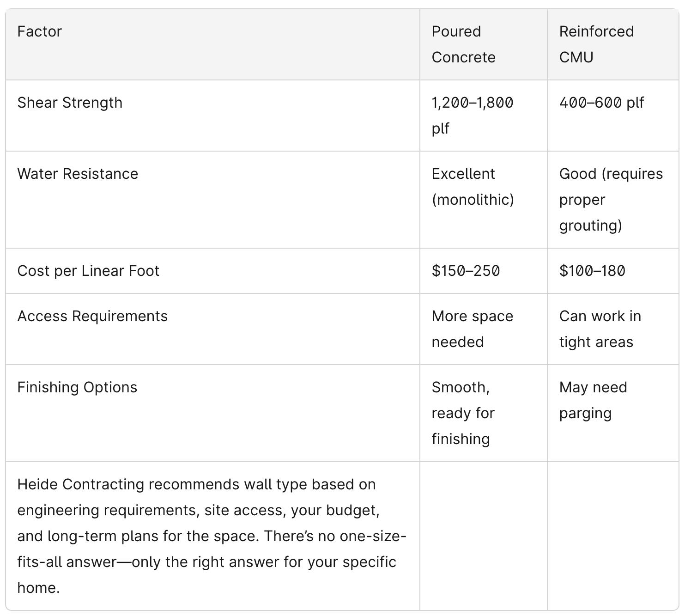Viewport: 685px width, 616px height.
Task: Click the "More space needed" cell
Action: pos(472,329)
